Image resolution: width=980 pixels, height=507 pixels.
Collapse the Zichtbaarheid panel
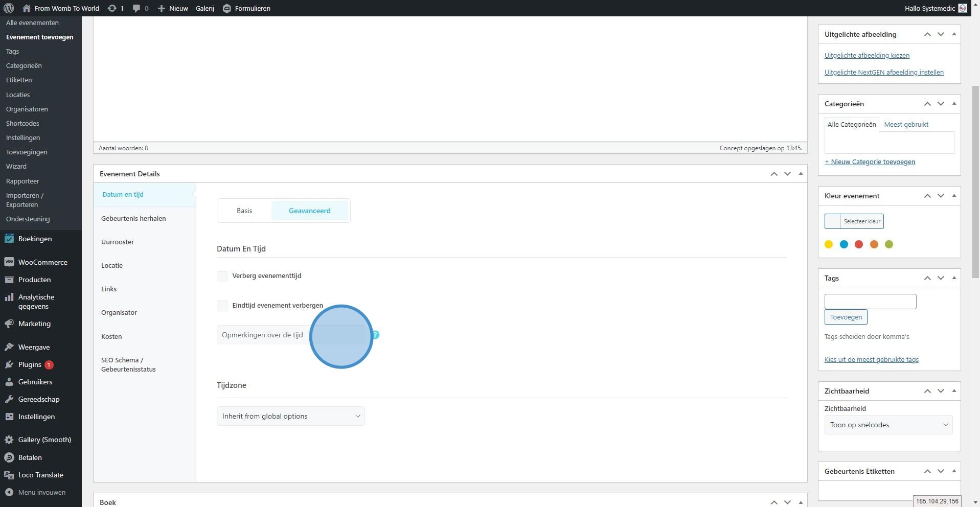pyautogui.click(x=954, y=391)
